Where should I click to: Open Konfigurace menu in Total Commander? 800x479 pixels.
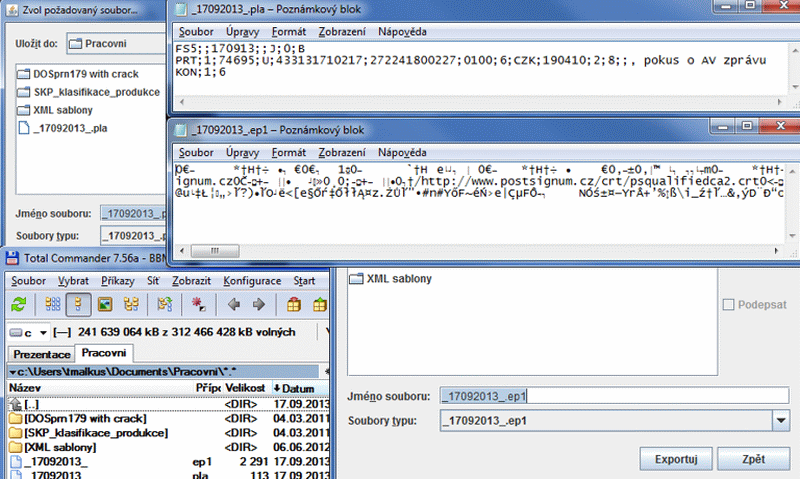tap(252, 281)
